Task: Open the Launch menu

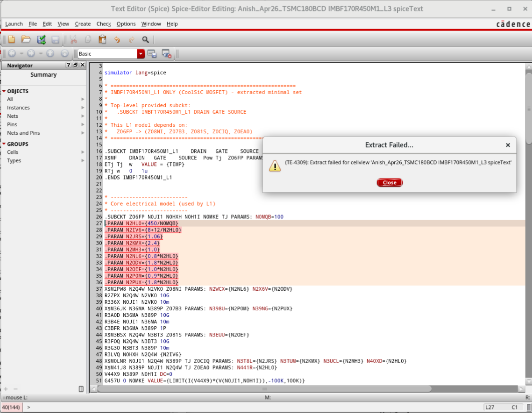Action: click(x=14, y=24)
